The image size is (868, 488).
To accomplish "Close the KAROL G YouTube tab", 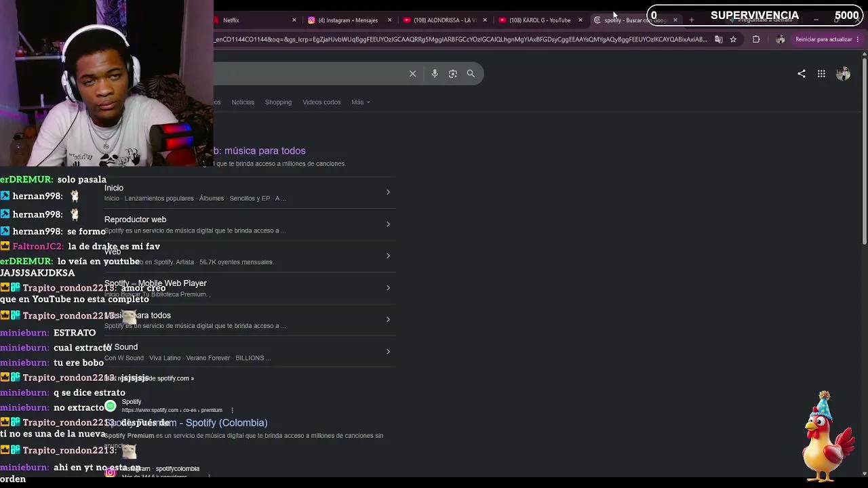I will pos(580,20).
